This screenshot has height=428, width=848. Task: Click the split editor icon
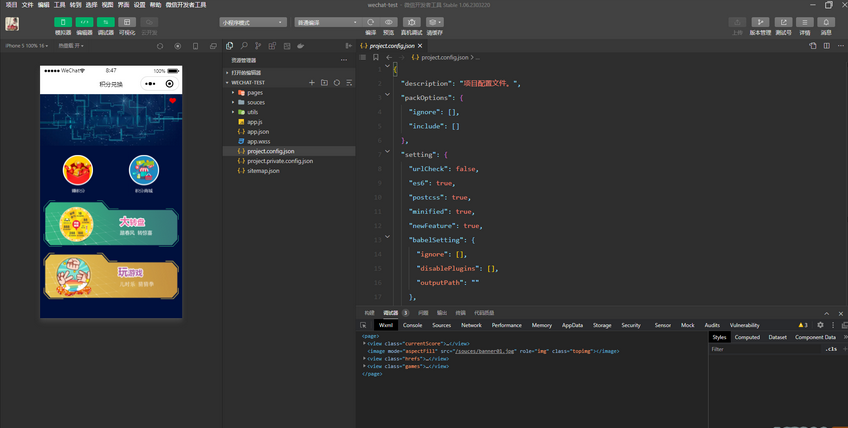[x=826, y=46]
